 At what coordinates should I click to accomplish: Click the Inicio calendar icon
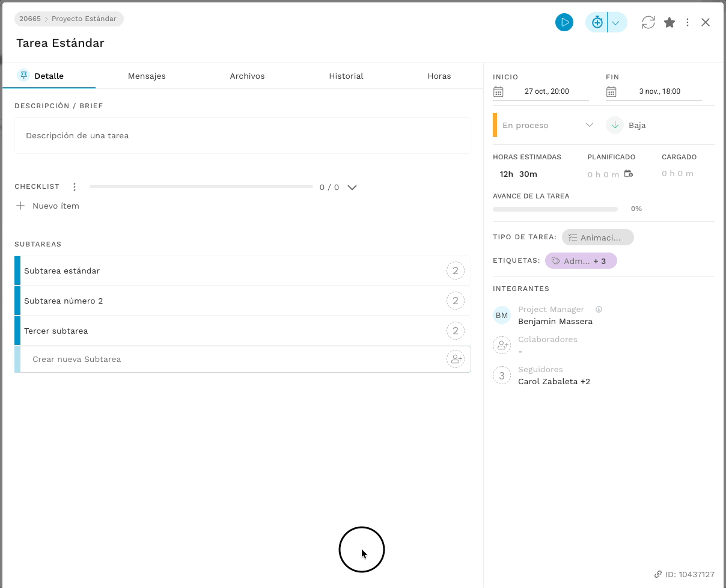point(498,91)
